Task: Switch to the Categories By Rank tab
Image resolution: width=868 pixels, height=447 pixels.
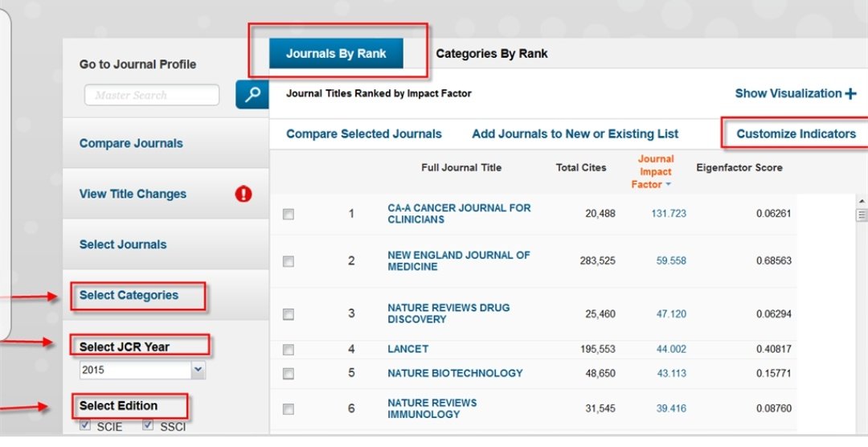Action: coord(492,54)
